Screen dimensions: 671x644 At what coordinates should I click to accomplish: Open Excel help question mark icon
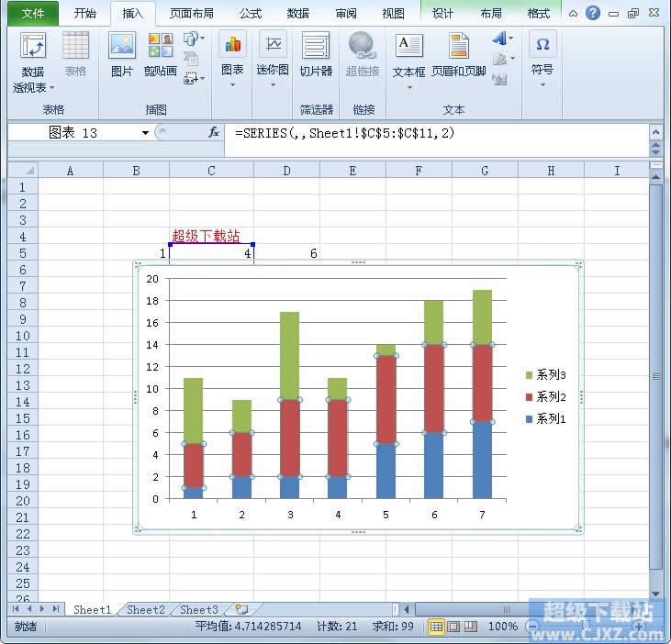tap(594, 14)
